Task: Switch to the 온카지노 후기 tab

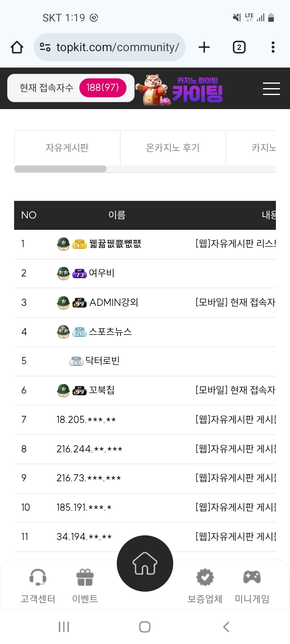Action: point(173,148)
